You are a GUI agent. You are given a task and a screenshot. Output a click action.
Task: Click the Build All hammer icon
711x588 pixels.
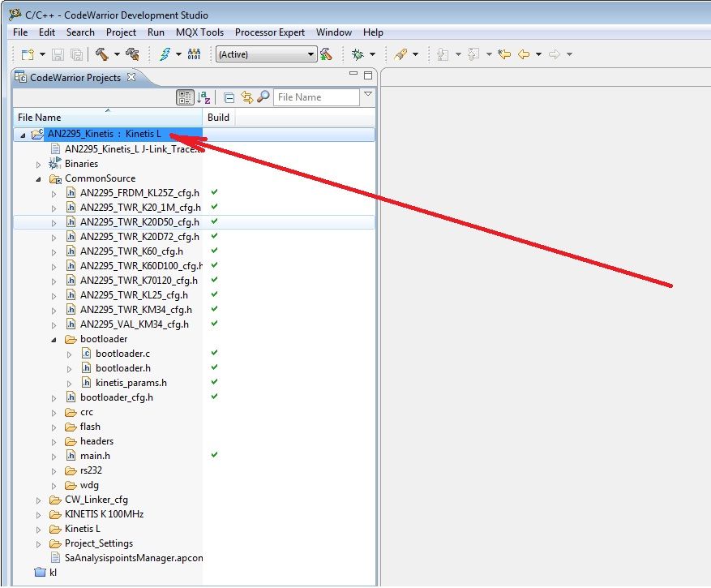pos(132,54)
